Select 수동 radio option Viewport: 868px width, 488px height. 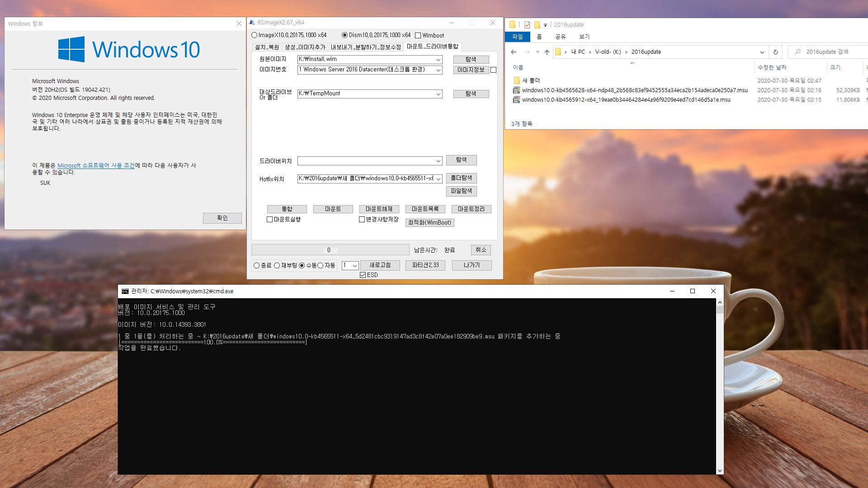(x=302, y=266)
